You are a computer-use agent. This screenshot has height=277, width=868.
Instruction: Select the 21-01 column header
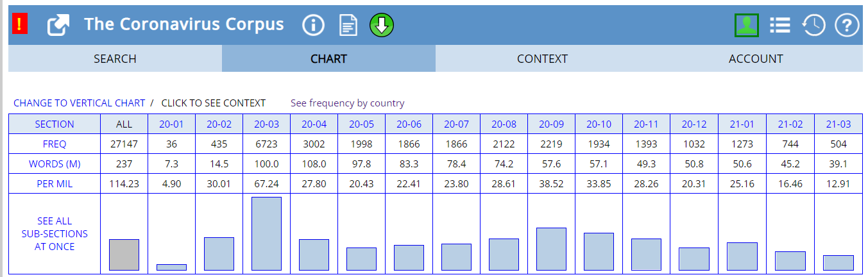[x=741, y=124]
